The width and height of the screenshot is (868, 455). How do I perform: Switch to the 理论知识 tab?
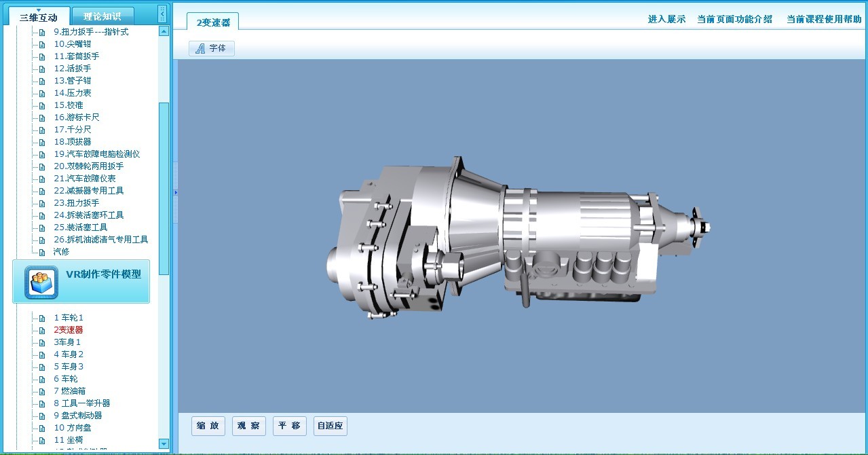tap(102, 16)
